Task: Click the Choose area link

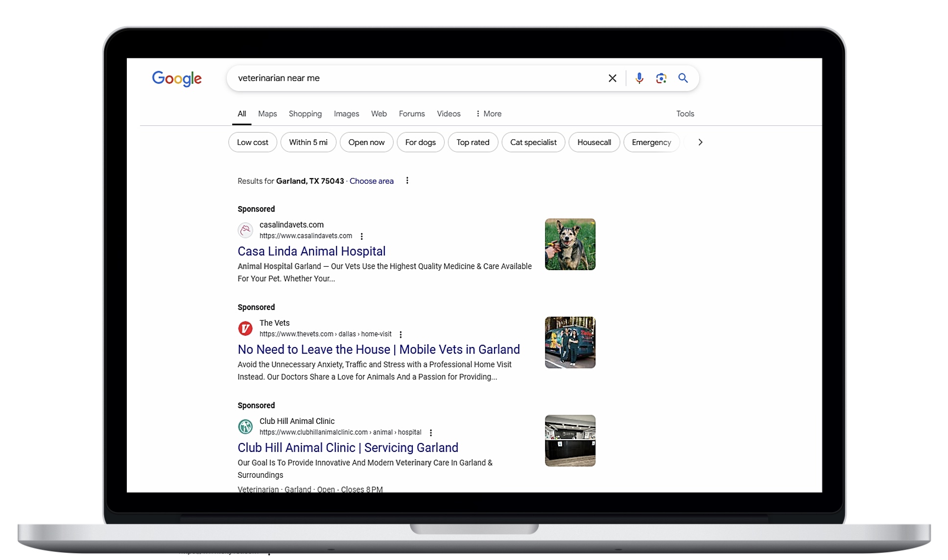Action: (x=371, y=181)
